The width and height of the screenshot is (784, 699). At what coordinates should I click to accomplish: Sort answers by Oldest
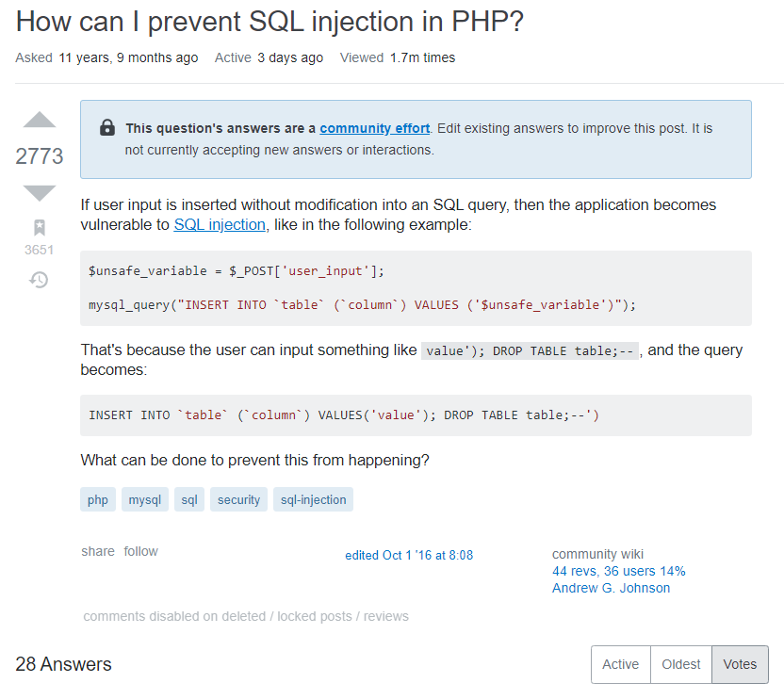click(680, 664)
